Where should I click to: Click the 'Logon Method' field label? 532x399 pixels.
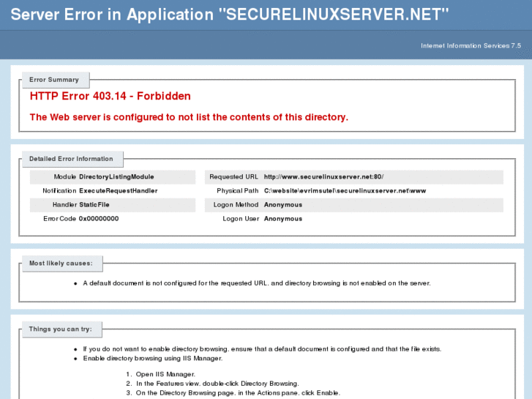pyautogui.click(x=236, y=204)
